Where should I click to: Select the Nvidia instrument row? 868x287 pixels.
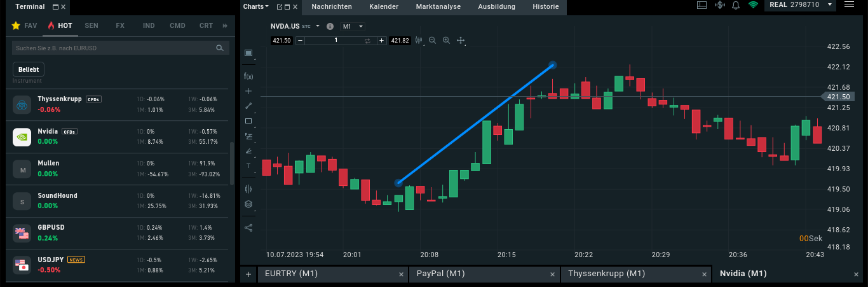coord(118,137)
